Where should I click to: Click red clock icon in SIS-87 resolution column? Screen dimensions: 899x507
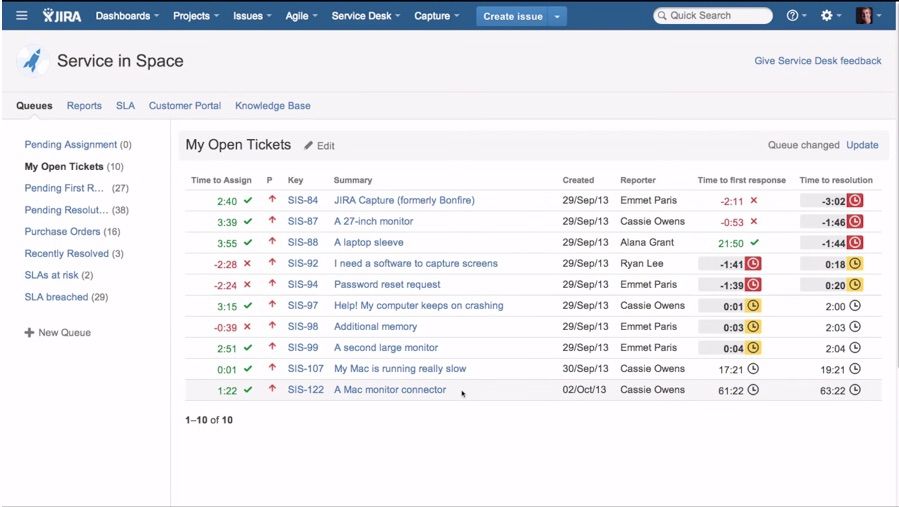(855, 221)
